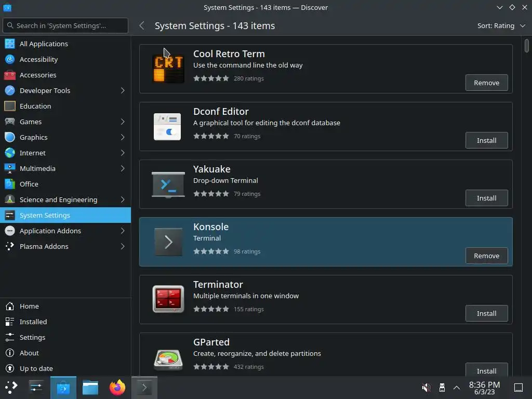532x399 pixels.
Task: Click the Education category icon
Action: tap(10, 106)
